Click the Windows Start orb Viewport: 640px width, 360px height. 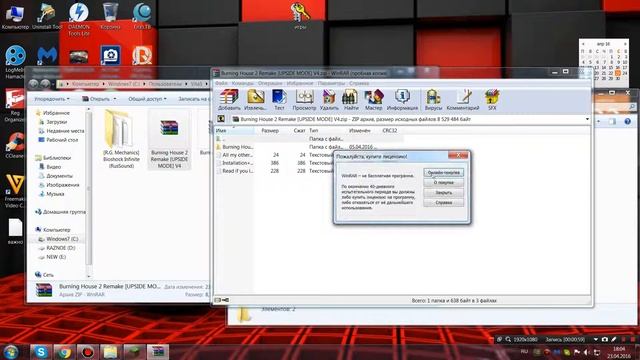[11, 351]
